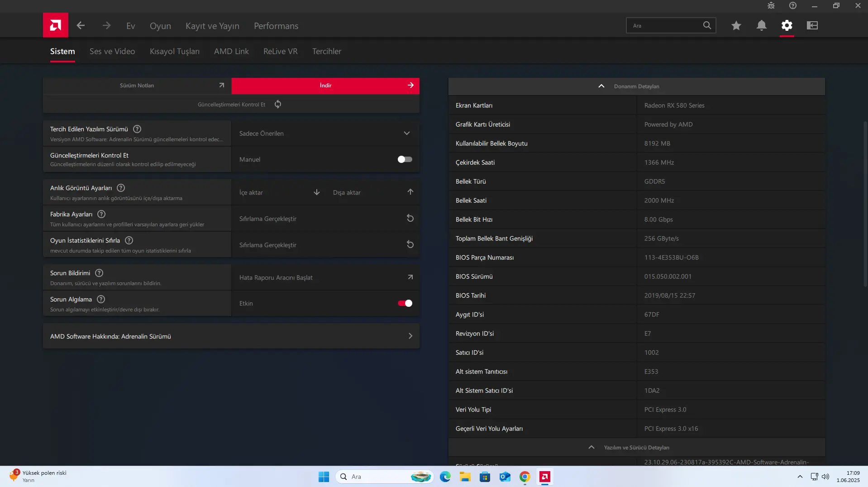Click Dışa aktar button
Screen dimensions: 868x487
pyautogui.click(x=372, y=192)
